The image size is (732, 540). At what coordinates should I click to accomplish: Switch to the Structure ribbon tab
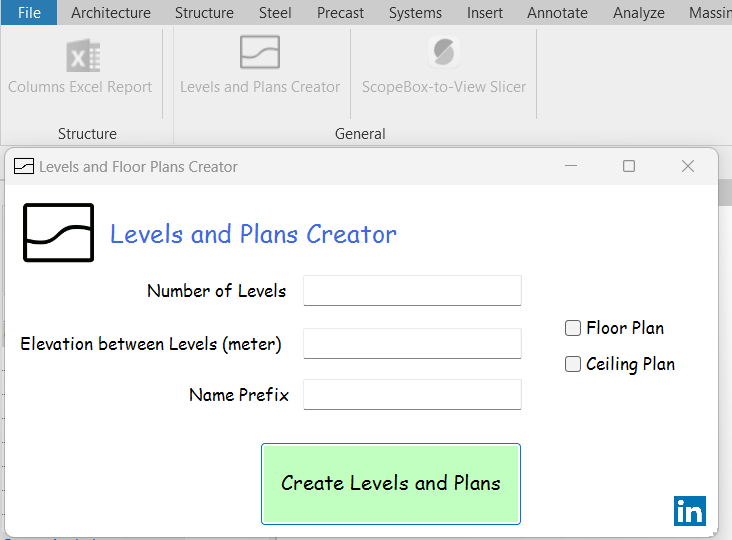pos(204,13)
